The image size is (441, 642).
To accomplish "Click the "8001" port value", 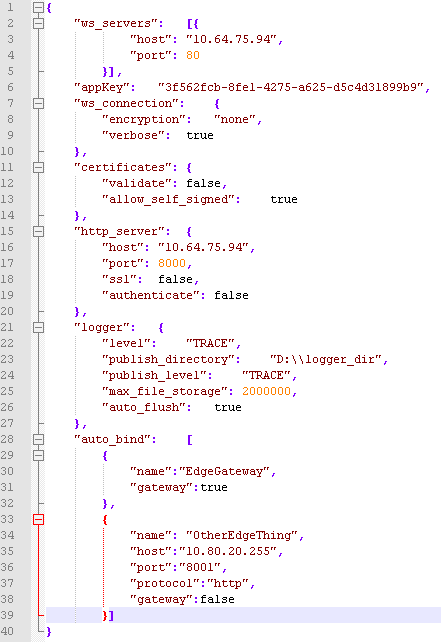I will [200, 567].
